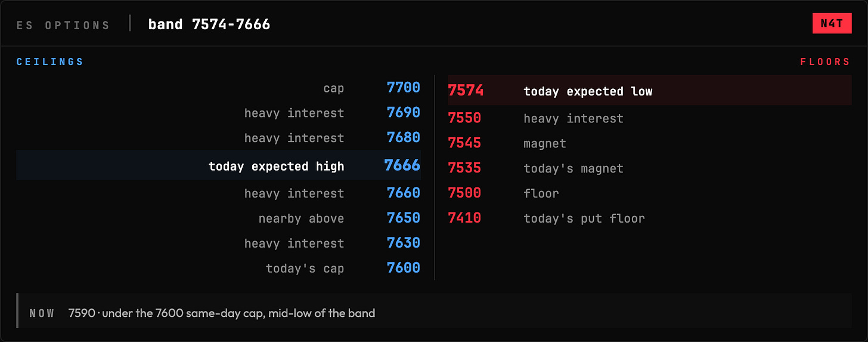Select the 7700 cap level
Image resolution: width=868 pixels, height=342 pixels.
219,88
